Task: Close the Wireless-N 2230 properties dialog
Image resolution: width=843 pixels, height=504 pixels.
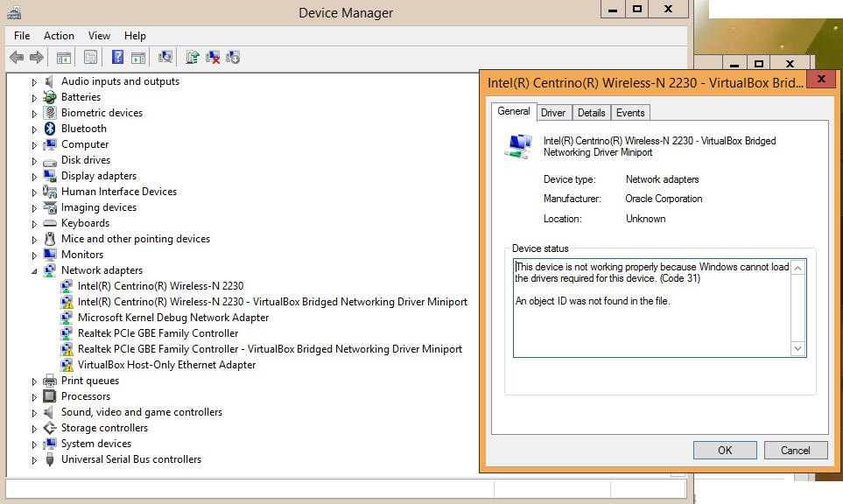Action: [x=821, y=79]
